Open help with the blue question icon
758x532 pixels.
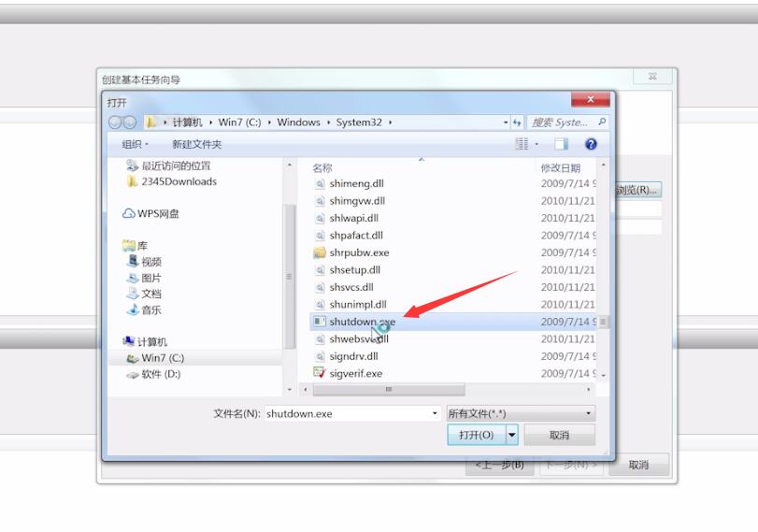click(x=591, y=144)
